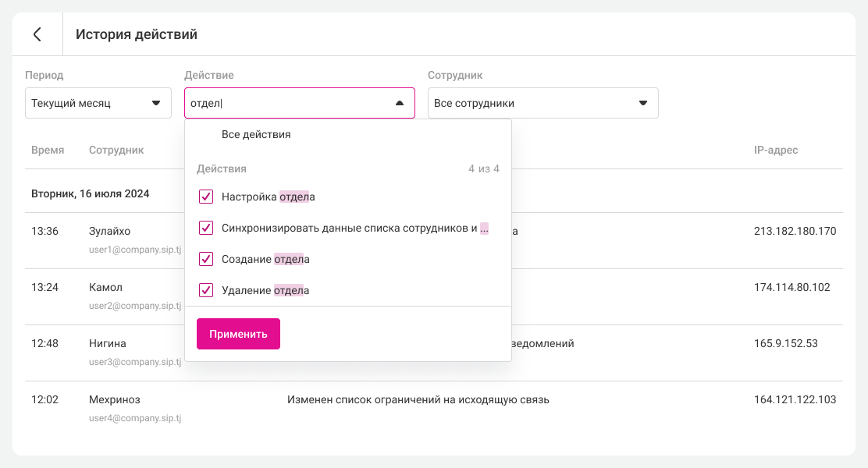Click the user4@company.sip.tj email
The image size is (868, 468).
point(135,418)
